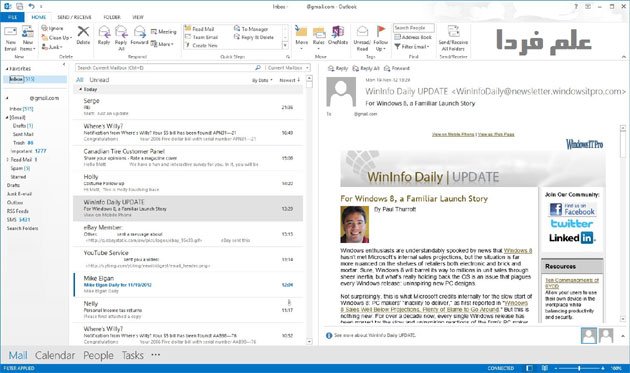Open the Move to folder menu
The image size is (630, 373).
tap(301, 37)
